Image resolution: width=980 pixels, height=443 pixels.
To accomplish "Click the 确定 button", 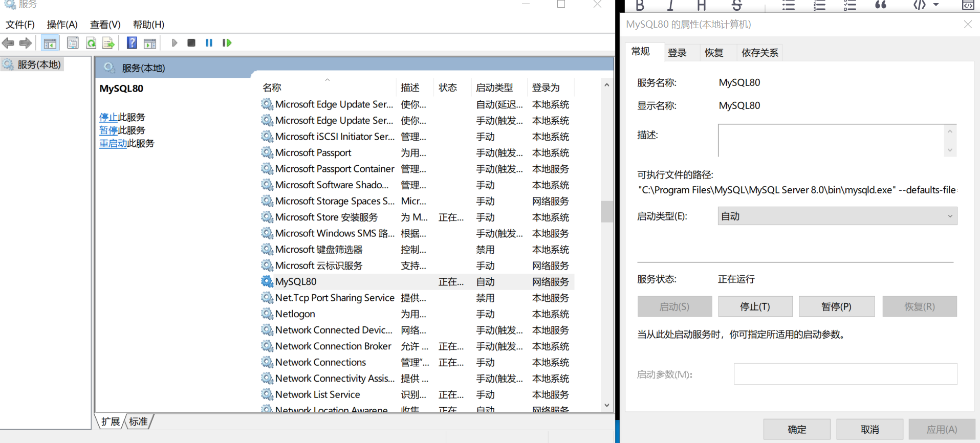I will click(797, 429).
